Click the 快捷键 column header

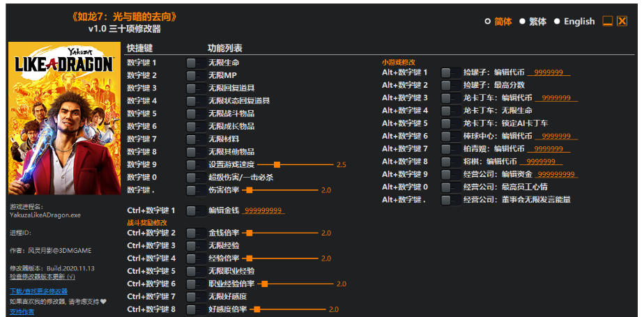[x=139, y=49]
